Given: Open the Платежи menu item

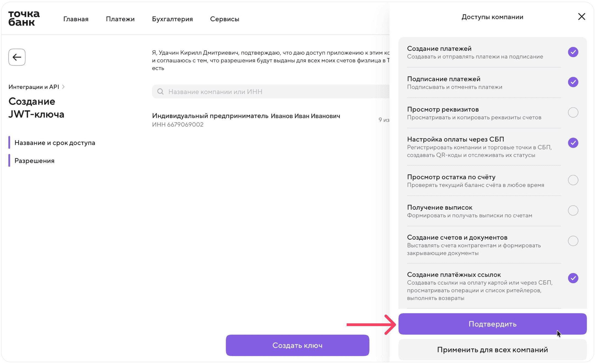Looking at the screenshot, I should [120, 19].
